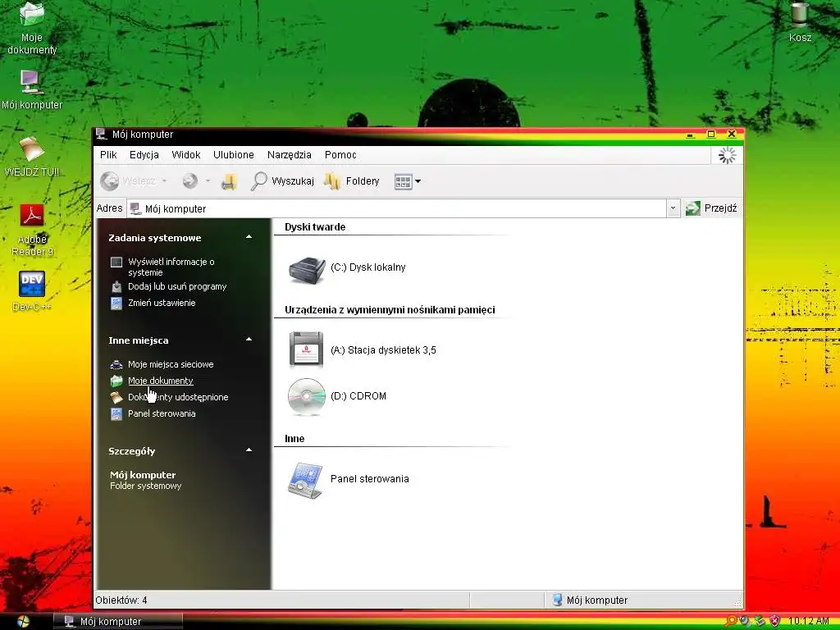Go up one folder level using the toolbar icon
Screen dimensions: 840x630
tap(230, 181)
